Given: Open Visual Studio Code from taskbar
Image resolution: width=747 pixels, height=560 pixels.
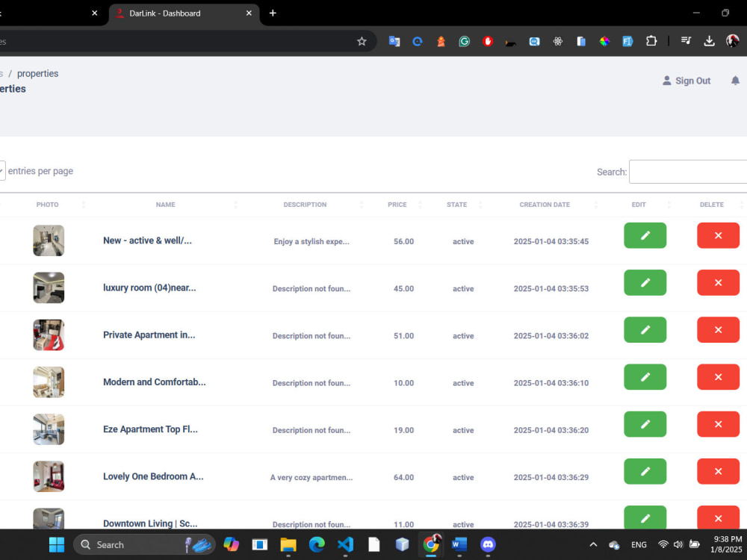Looking at the screenshot, I should 345,544.
